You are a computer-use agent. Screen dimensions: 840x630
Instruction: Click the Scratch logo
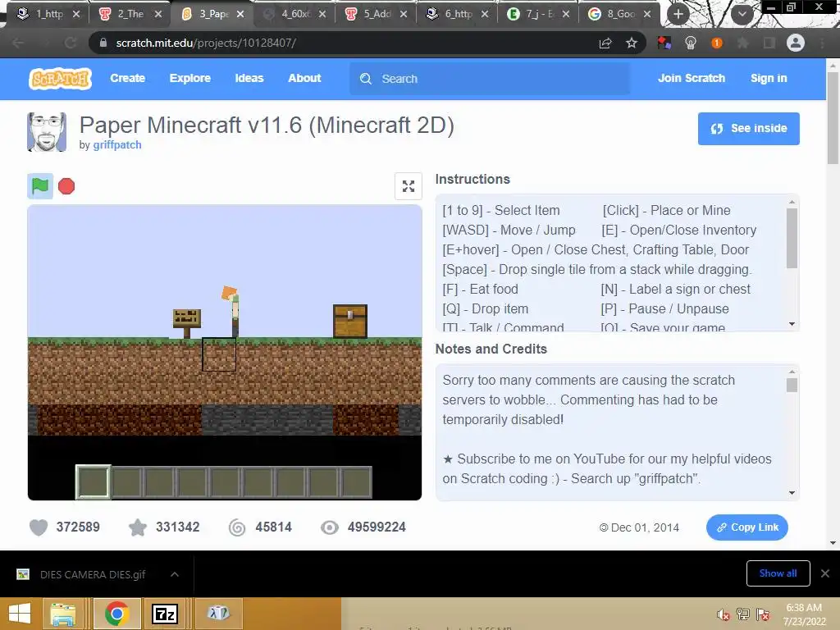pos(60,79)
